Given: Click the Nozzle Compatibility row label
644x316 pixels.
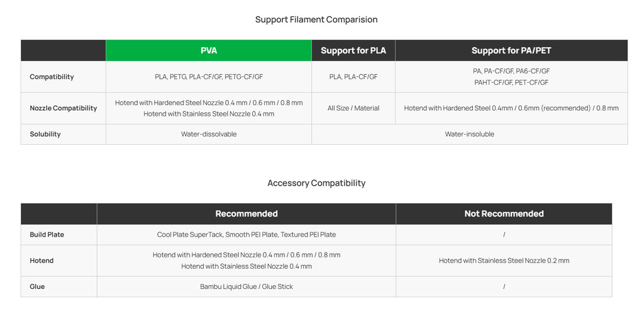Looking at the screenshot, I should pyautogui.click(x=63, y=108).
